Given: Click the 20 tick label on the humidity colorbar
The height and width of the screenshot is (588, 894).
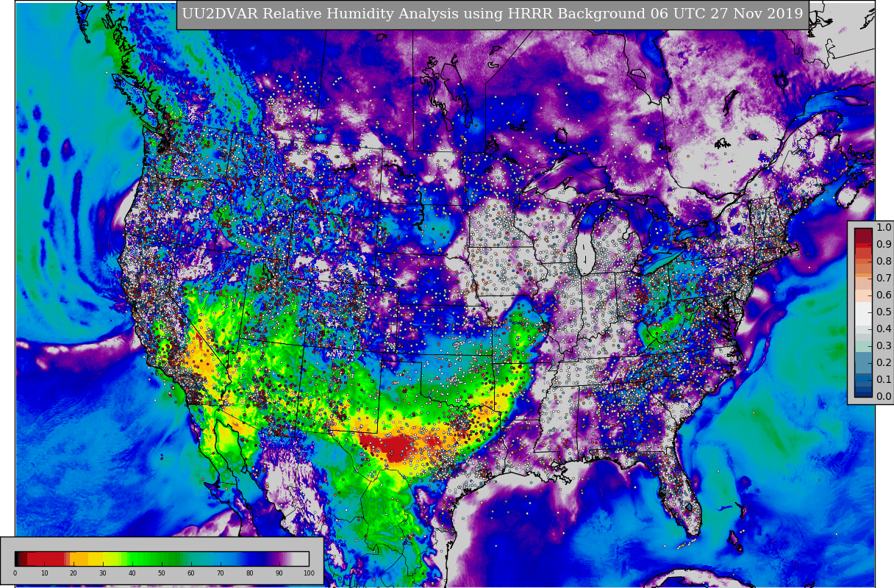Looking at the screenshot, I should point(74,573).
